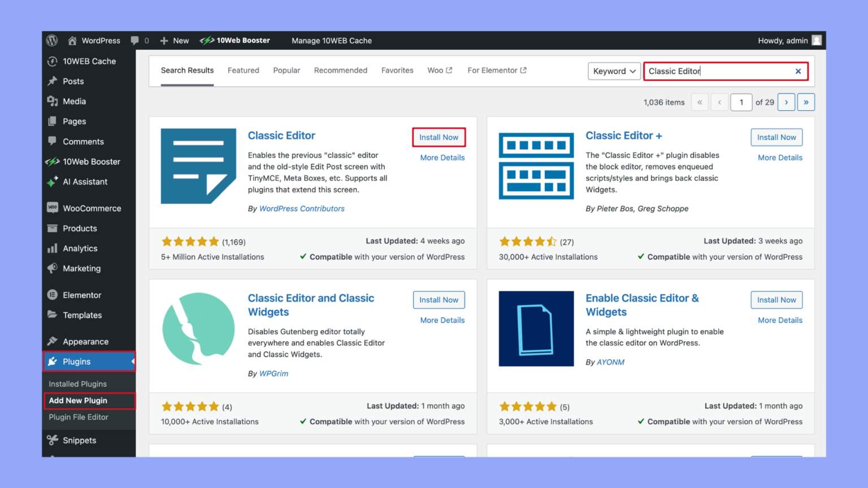This screenshot has height=488, width=868.
Task: Install the Classic Editor plugin now
Action: pos(439,137)
